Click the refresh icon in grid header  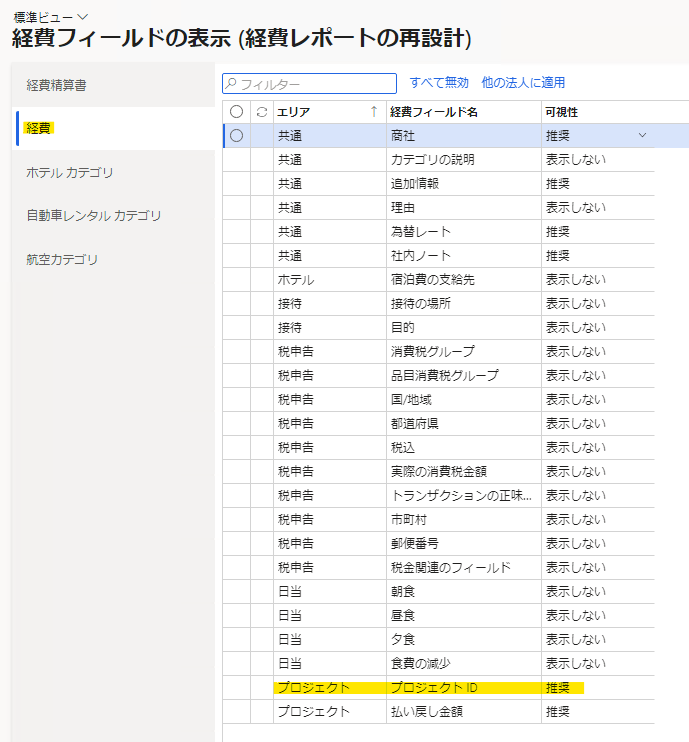262,112
